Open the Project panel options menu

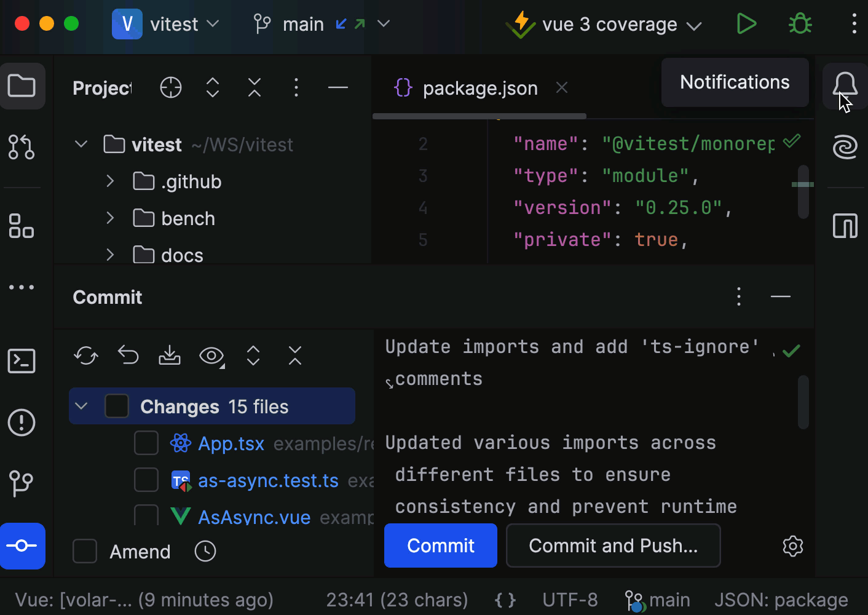click(296, 87)
